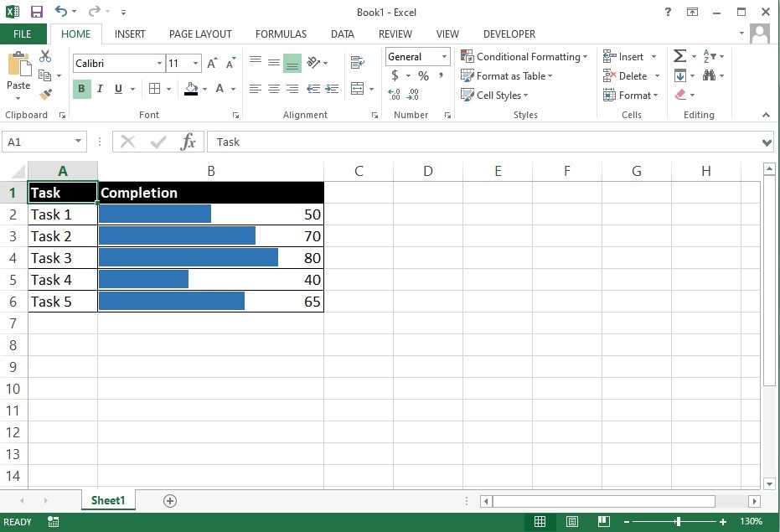Click the macro recording status bar icon
The width and height of the screenshot is (780, 532).
(x=54, y=522)
